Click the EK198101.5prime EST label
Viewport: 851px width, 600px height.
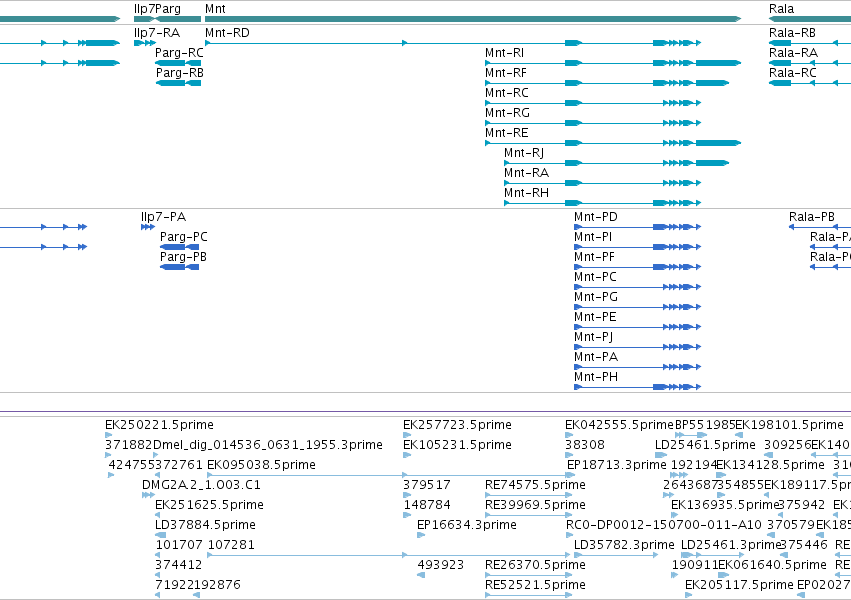point(789,425)
